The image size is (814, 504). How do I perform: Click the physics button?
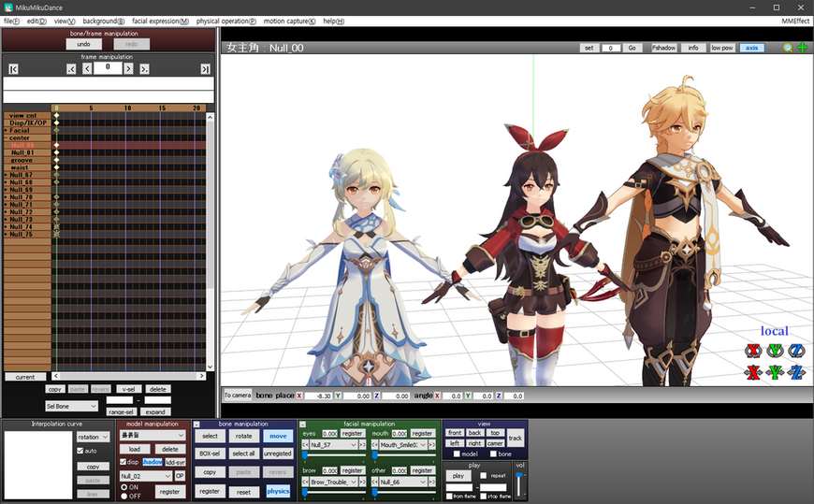(x=278, y=491)
